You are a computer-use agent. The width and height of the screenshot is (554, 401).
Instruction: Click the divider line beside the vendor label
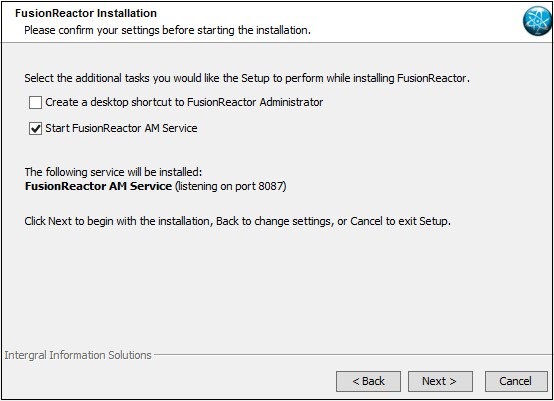353,354
